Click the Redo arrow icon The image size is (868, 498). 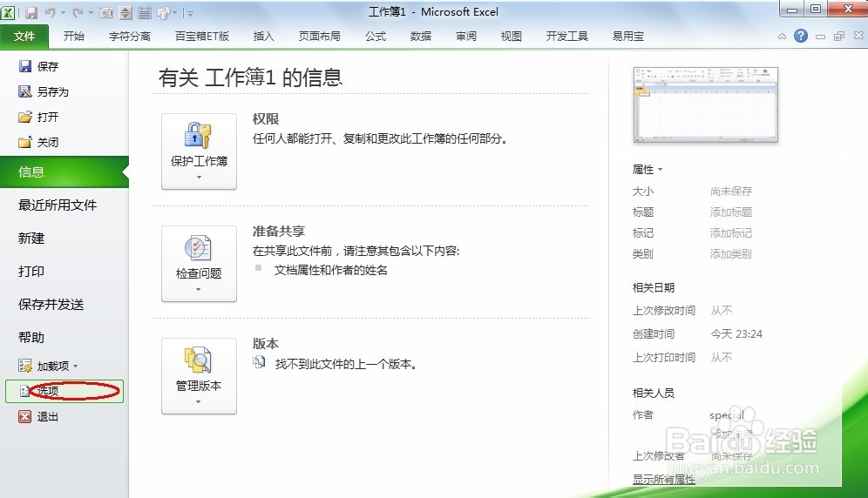point(78,12)
